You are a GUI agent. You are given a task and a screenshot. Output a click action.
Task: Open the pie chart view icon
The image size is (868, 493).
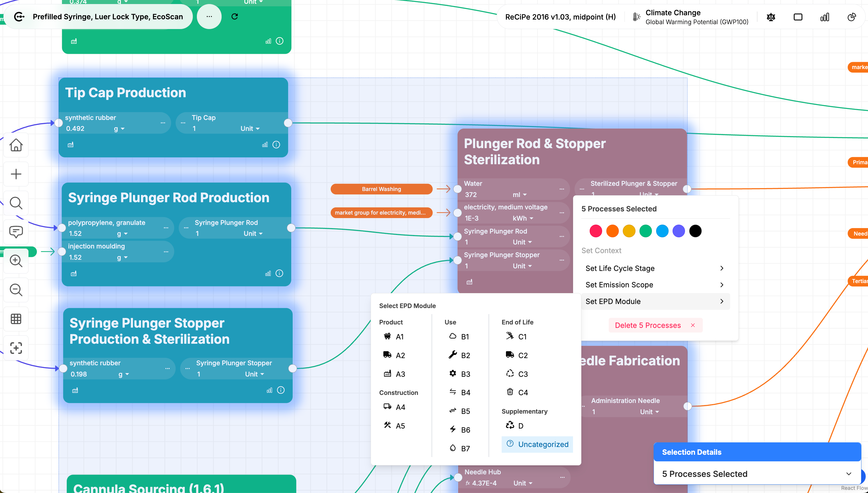click(x=851, y=17)
